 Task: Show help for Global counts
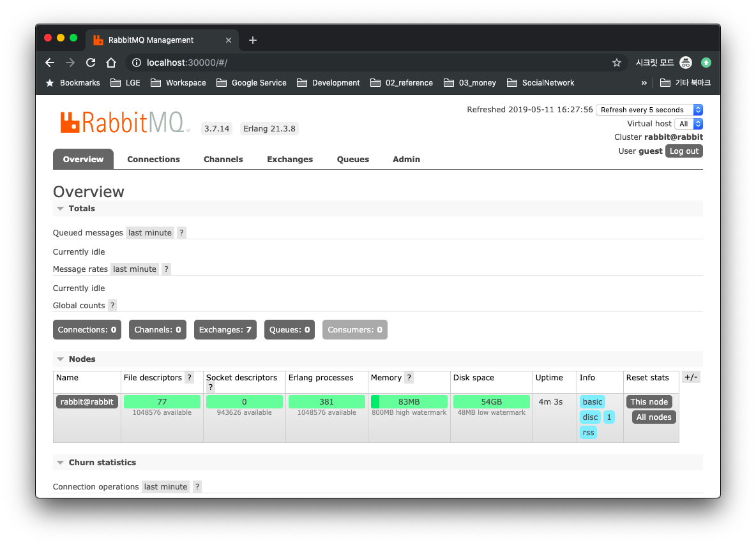pyautogui.click(x=112, y=306)
